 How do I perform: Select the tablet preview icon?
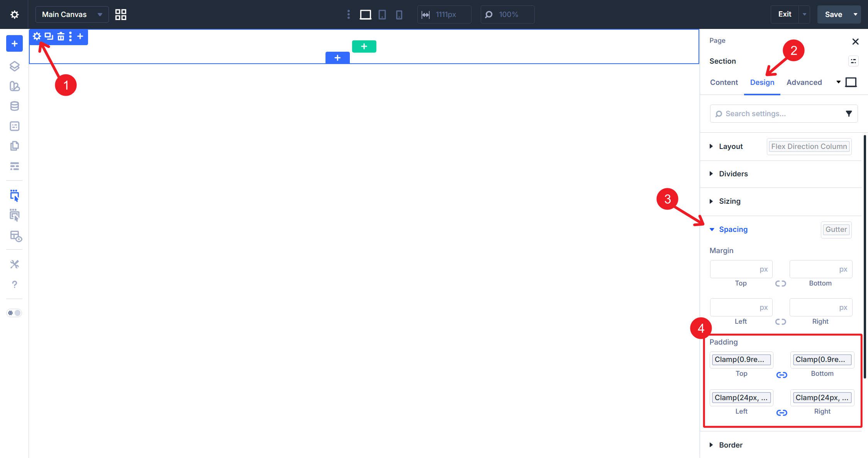point(382,14)
